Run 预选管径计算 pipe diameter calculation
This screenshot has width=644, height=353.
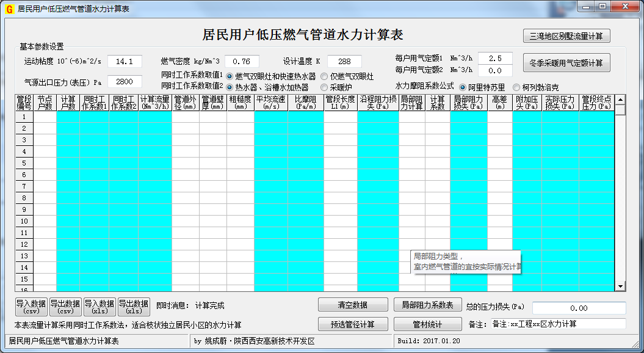coord(352,324)
